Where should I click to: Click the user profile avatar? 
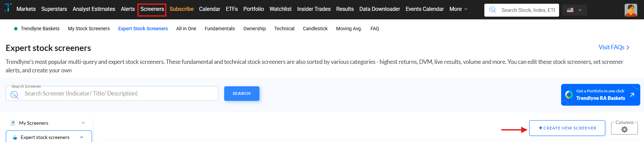point(630,10)
